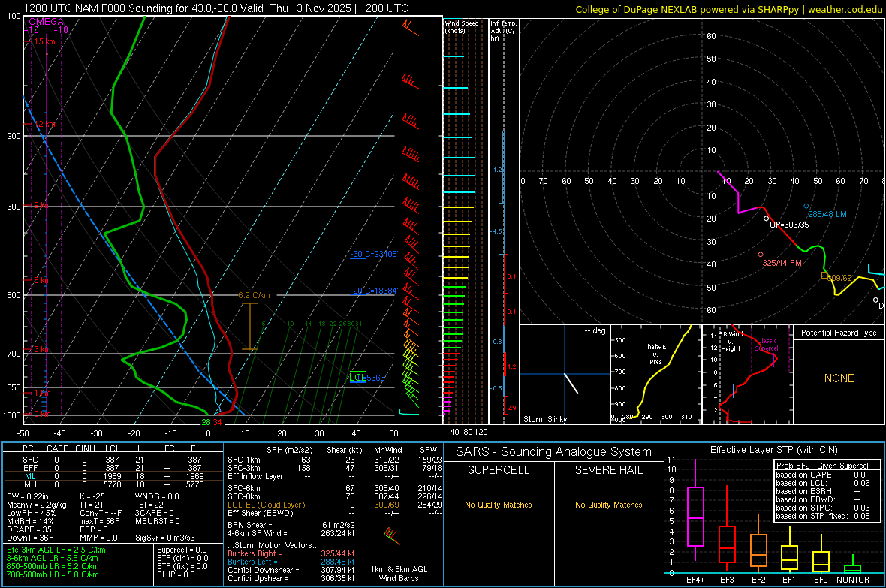Screen dimensions: 886x588
Task: Click the 'maxT = 56F' value
Action: [x=99, y=520]
